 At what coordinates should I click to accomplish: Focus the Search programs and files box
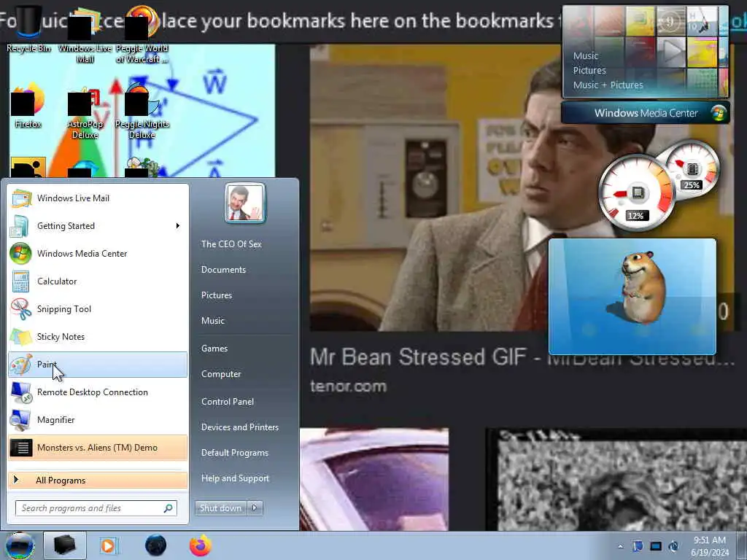96,508
